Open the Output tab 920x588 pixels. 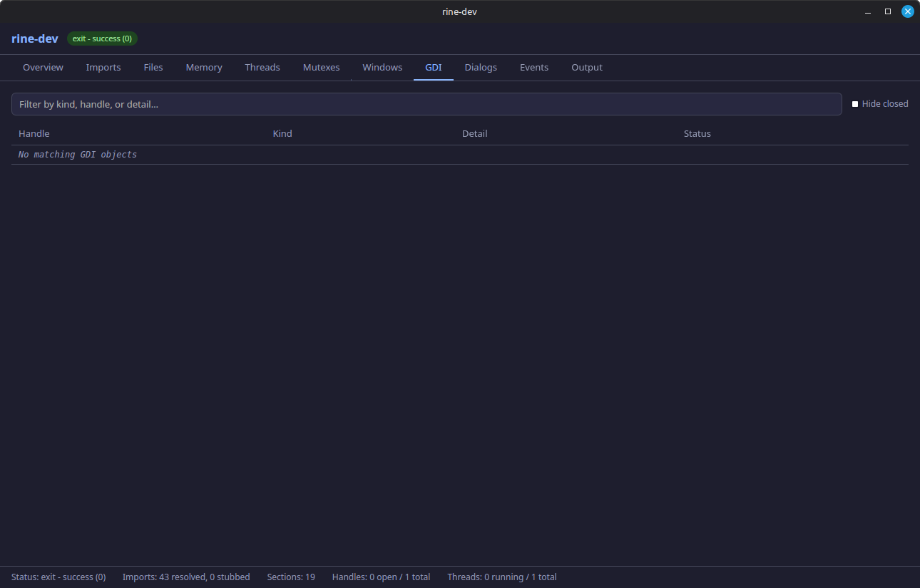pyautogui.click(x=586, y=67)
